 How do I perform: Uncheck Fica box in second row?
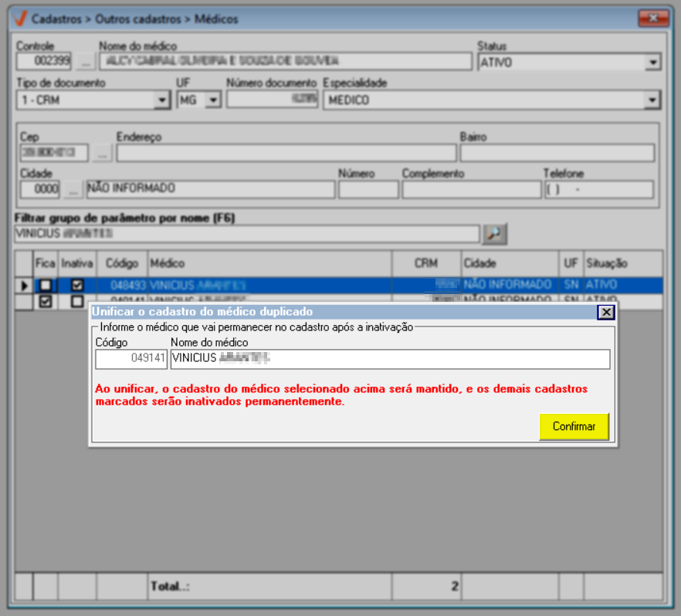tap(45, 300)
